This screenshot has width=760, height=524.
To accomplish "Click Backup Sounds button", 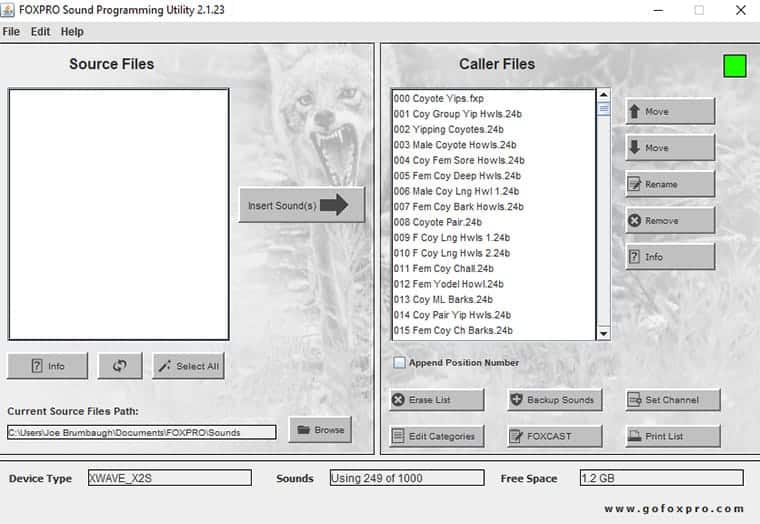I will click(554, 400).
